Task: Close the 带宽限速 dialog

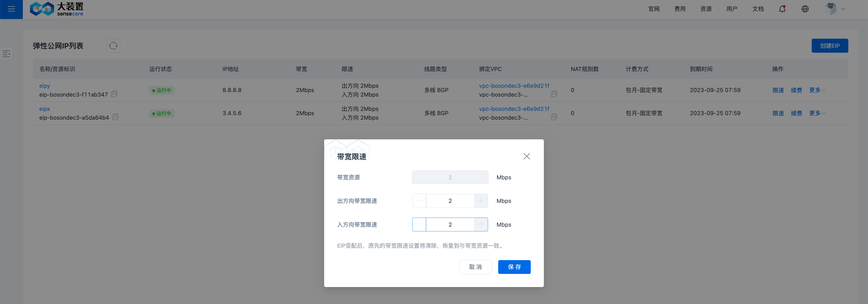Action: [x=526, y=156]
